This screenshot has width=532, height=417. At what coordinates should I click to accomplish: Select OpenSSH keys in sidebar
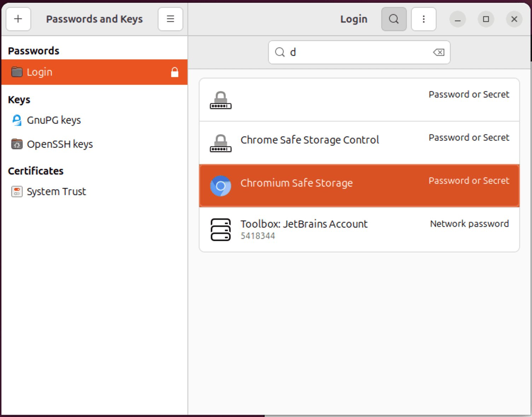point(60,144)
